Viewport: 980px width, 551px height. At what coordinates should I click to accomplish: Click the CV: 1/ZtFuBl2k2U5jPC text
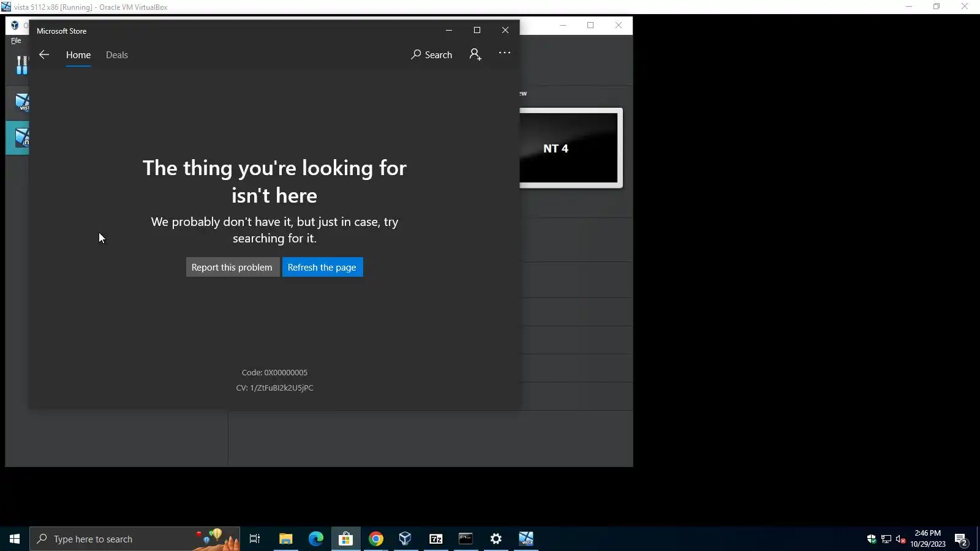click(274, 388)
